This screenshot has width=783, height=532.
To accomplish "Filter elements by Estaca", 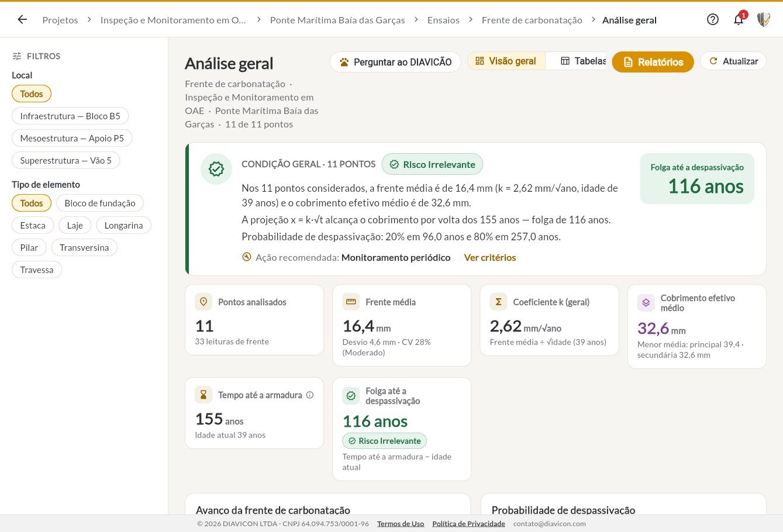I will tap(33, 225).
